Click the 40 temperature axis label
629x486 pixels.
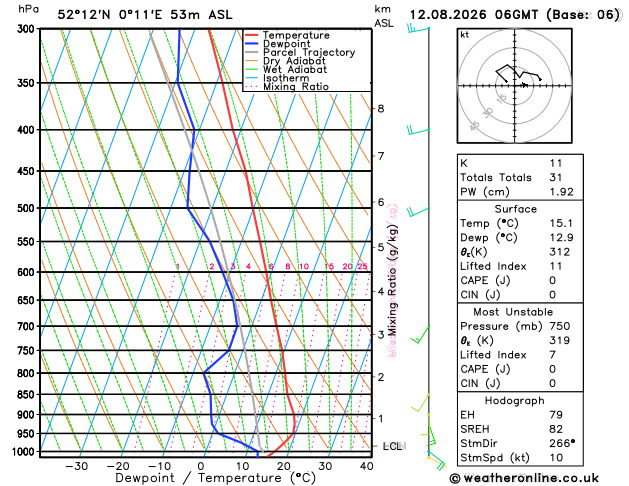tap(367, 466)
